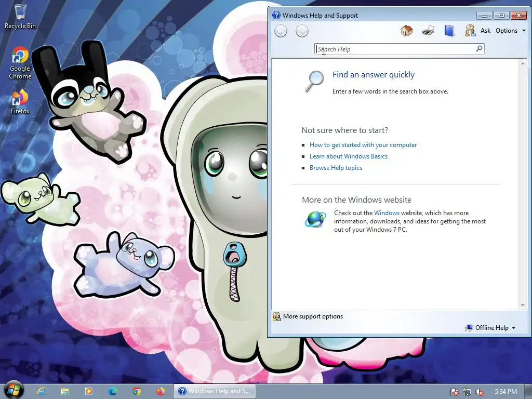Image resolution: width=532 pixels, height=399 pixels.
Task: Click the Ask label in toolbar
Action: click(x=485, y=31)
